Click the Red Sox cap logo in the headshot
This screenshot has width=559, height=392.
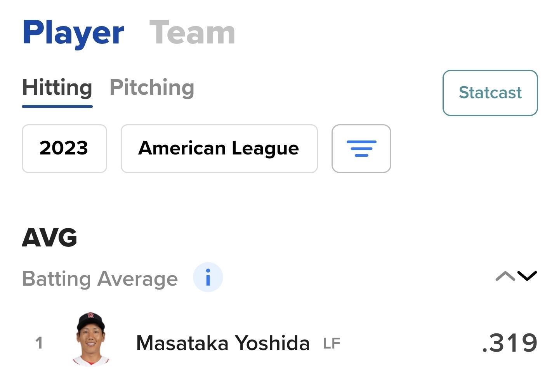pos(91,316)
